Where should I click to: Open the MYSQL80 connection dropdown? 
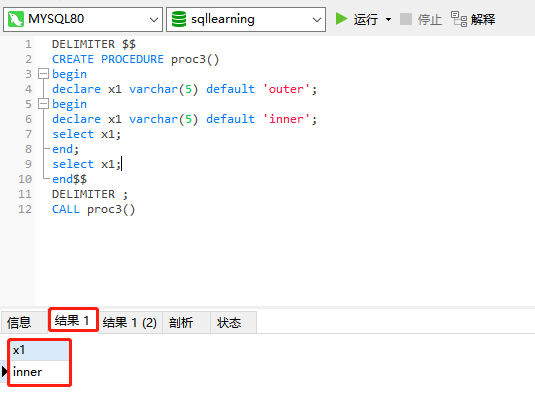click(x=83, y=19)
